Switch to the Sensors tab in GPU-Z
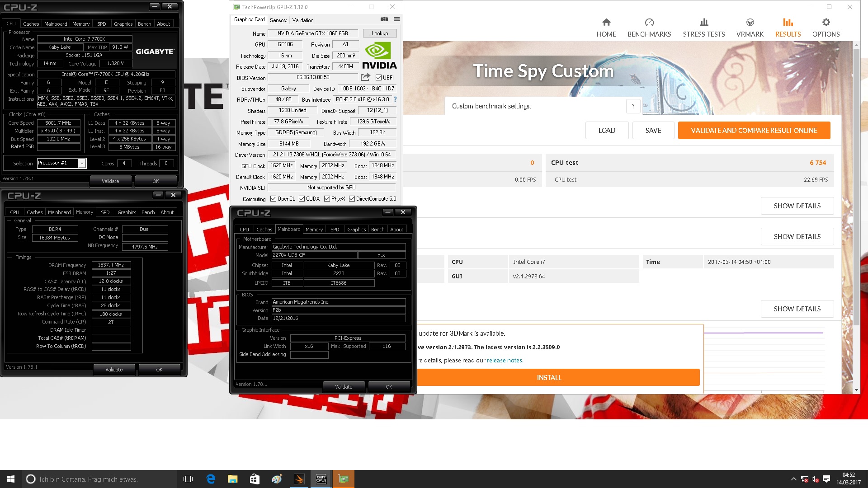Screen dimensions: 868x488 coord(278,20)
